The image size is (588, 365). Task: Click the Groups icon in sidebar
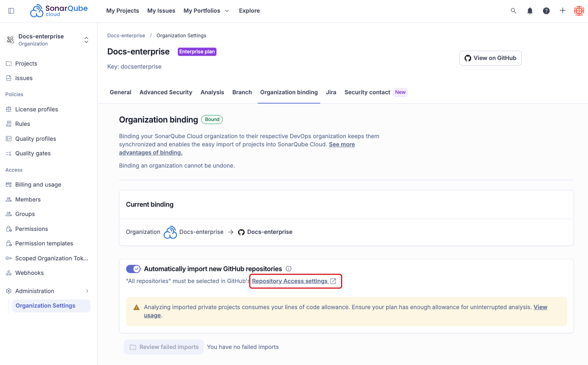pyautogui.click(x=9, y=214)
